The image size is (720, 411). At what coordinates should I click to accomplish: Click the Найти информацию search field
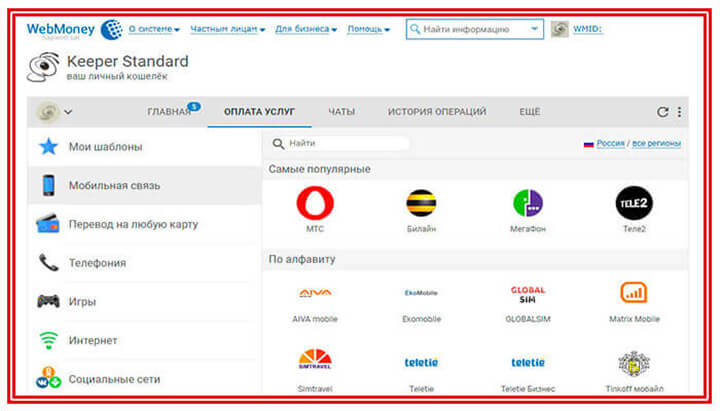[475, 29]
